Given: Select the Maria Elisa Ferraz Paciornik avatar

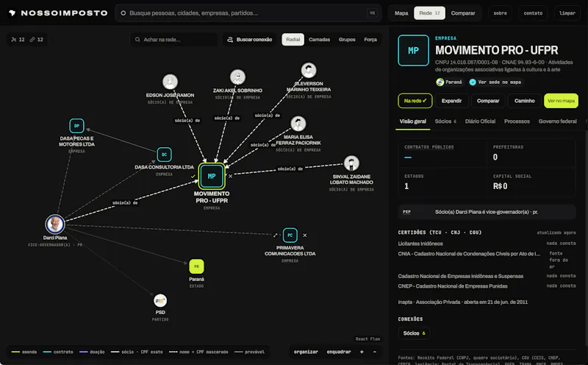Looking at the screenshot, I should click(298, 124).
